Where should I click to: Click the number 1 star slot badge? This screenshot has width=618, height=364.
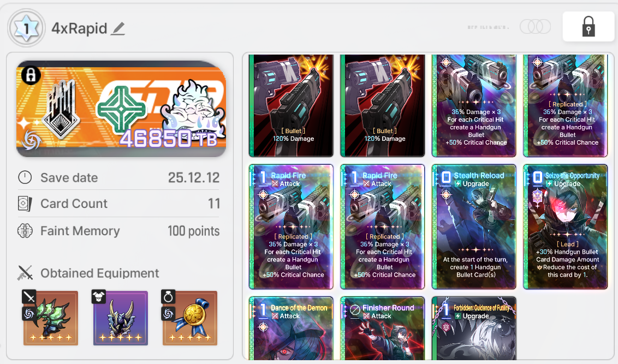[26, 28]
